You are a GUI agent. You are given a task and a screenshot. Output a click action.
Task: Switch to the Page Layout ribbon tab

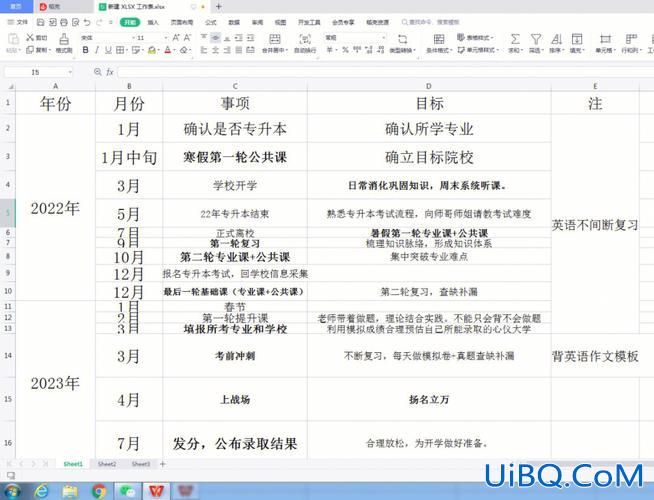point(182,22)
